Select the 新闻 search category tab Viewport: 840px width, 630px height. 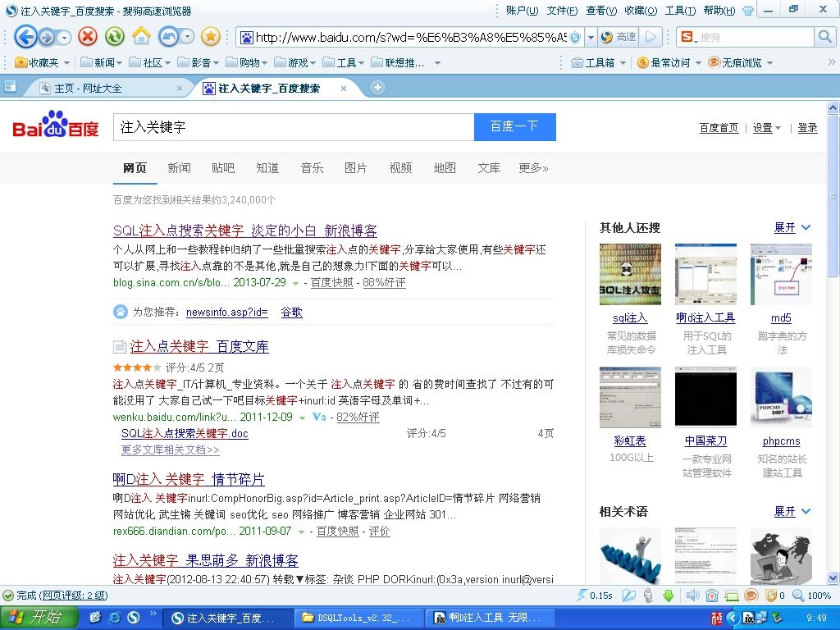[179, 168]
